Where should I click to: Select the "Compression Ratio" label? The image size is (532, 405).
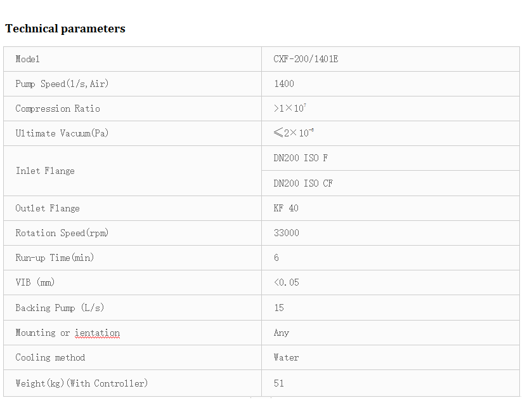(58, 109)
